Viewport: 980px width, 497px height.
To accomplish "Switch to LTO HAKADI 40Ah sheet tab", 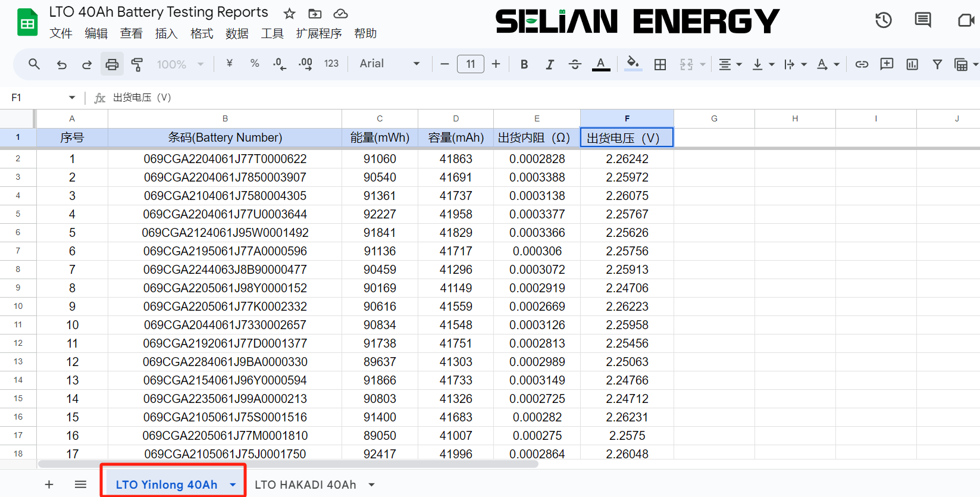I will [305, 485].
